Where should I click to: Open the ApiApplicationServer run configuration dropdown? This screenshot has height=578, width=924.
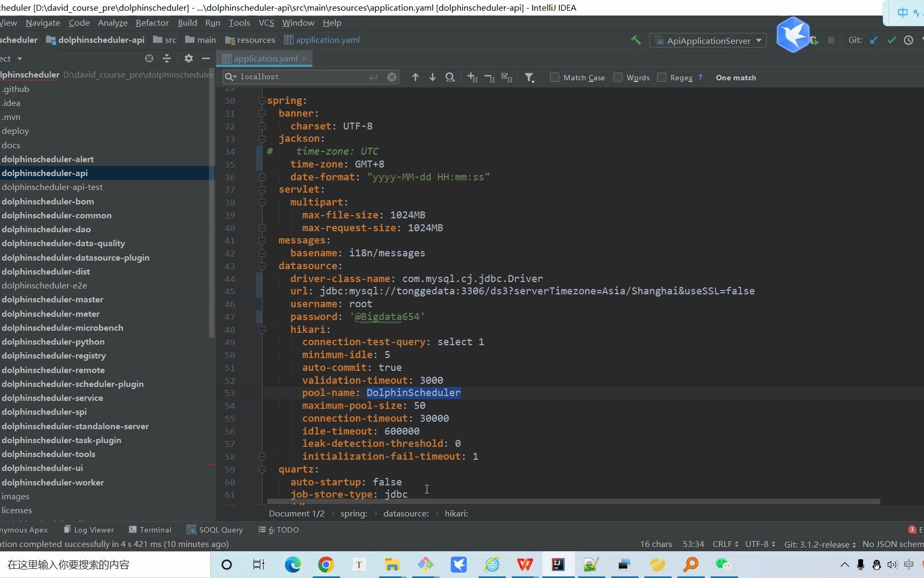click(708, 41)
